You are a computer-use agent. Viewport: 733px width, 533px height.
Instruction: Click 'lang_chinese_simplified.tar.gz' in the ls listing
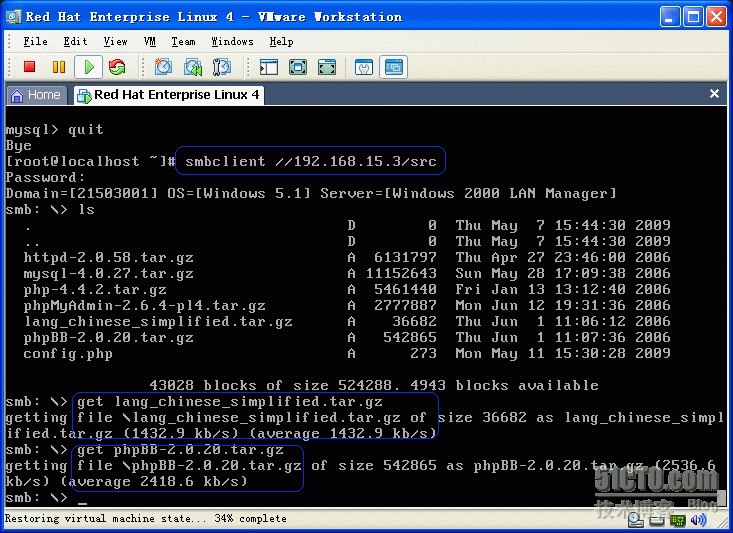pyautogui.click(x=158, y=321)
